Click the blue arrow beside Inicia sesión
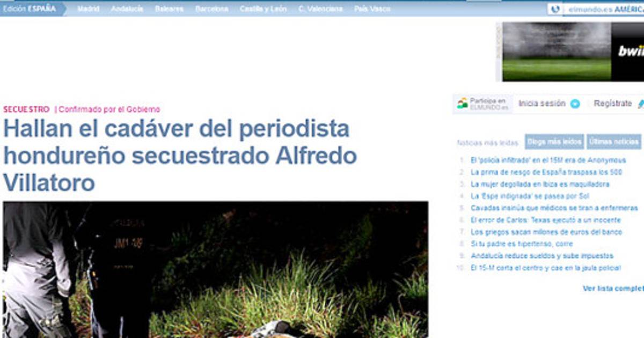The image size is (644, 338). (575, 104)
